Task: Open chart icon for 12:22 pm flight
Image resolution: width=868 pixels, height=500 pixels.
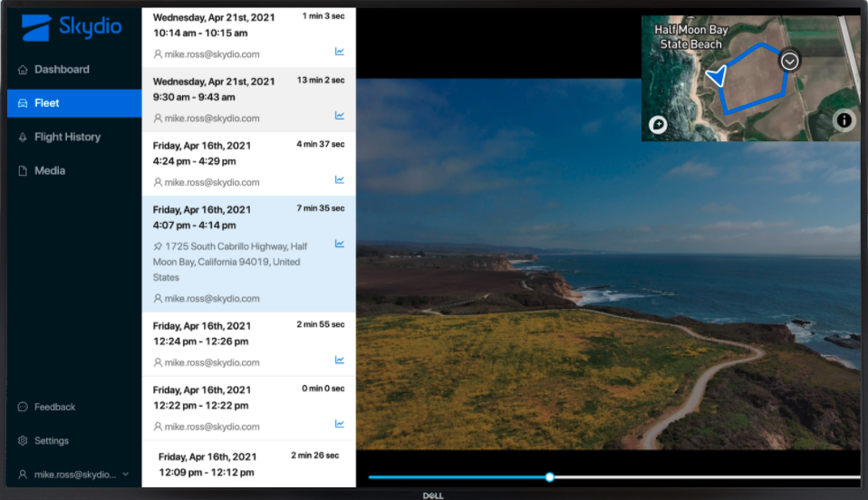Action: click(339, 423)
